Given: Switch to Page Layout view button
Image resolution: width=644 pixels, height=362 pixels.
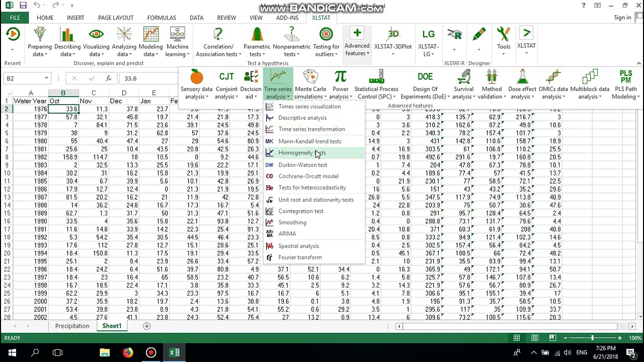Looking at the screenshot, I should point(534,338).
